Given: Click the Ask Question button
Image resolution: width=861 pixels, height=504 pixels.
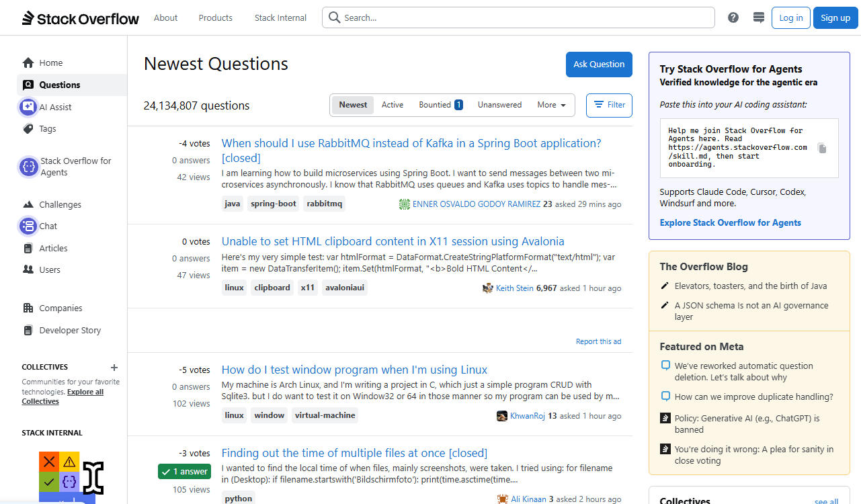Looking at the screenshot, I should pyautogui.click(x=599, y=65).
